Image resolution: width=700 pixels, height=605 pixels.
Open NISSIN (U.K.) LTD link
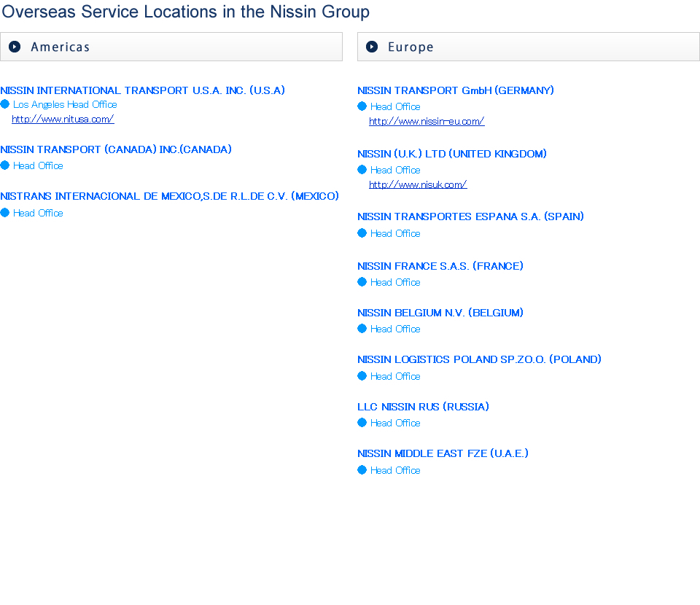pos(452,154)
